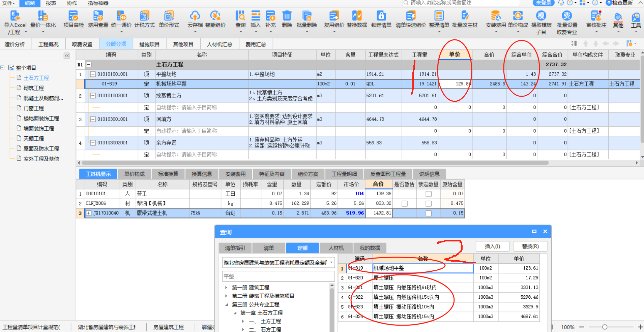This screenshot has width=644, height=332.
Task: Select 门窗工程 in project tree
Action: coord(34,108)
